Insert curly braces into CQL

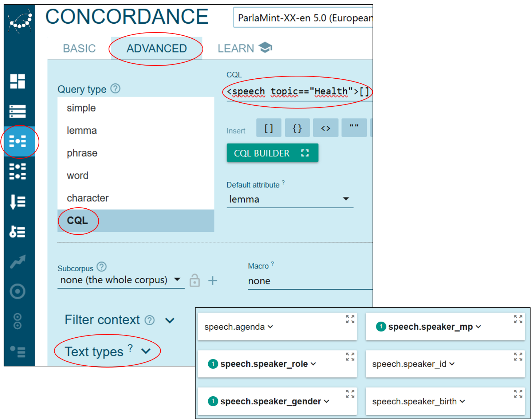tap(297, 128)
